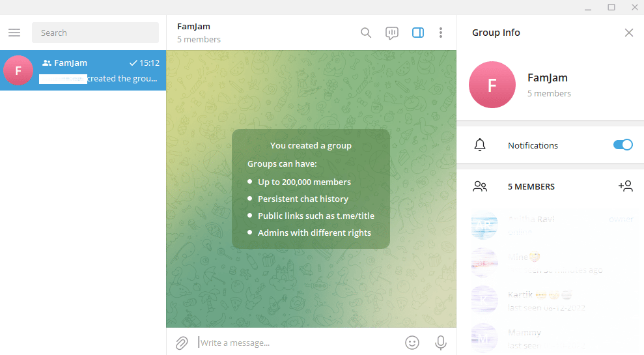This screenshot has width=644, height=355.
Task: Click the Notifications bell icon
Action: coord(480,145)
